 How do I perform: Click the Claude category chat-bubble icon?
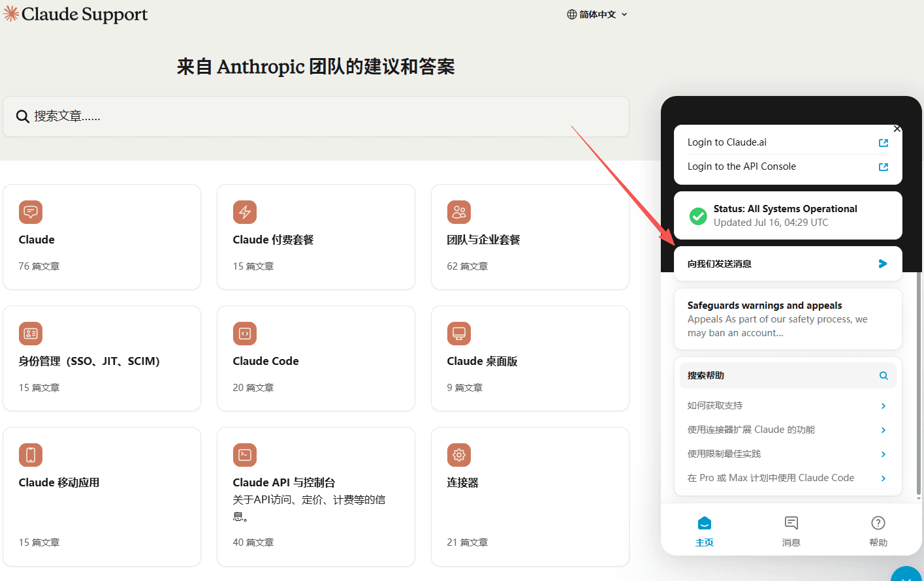[x=31, y=212]
